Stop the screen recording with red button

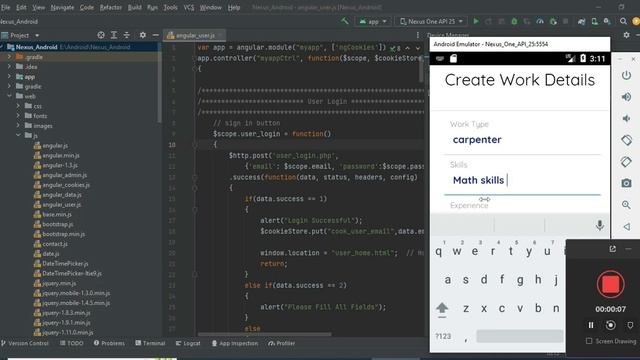[x=611, y=284]
